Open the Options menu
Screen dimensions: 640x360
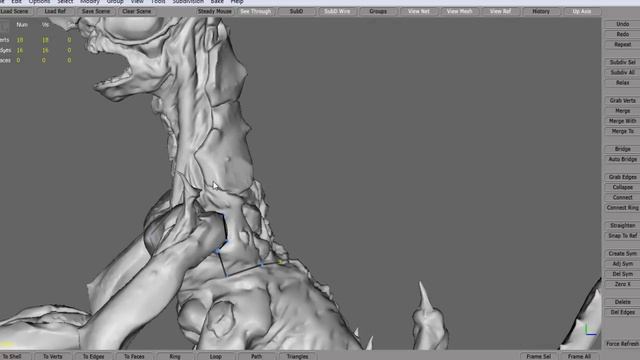point(39,2)
